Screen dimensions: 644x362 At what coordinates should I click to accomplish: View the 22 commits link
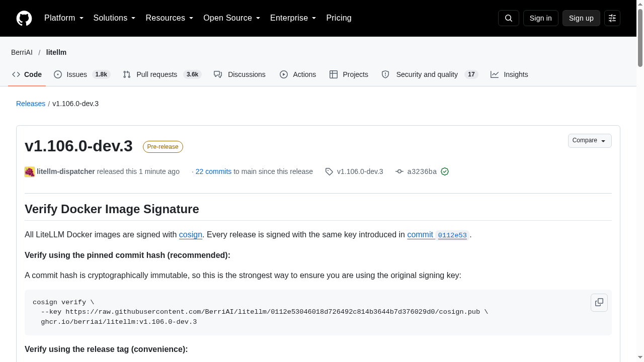213,171
